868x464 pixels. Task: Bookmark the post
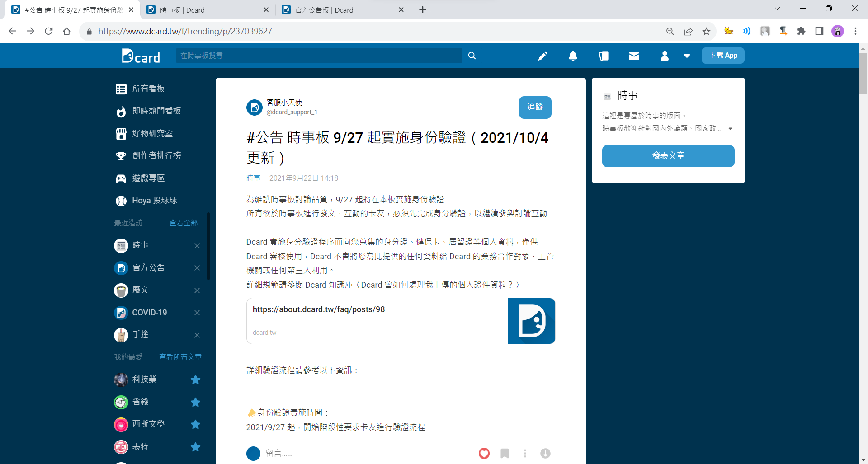click(x=505, y=453)
